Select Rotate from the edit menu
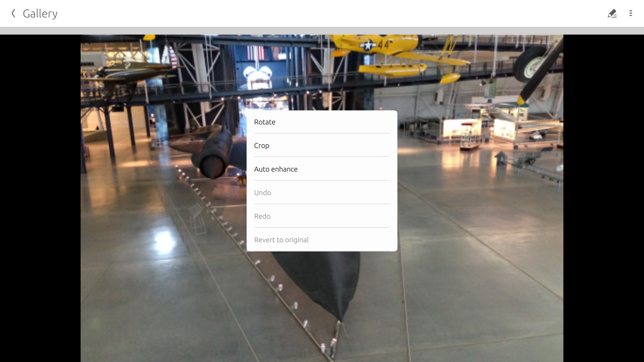This screenshot has width=644, height=362. [322, 122]
